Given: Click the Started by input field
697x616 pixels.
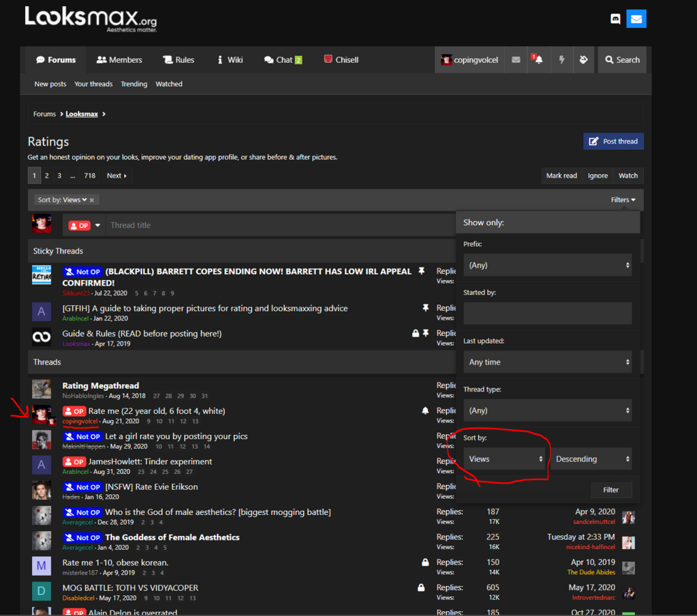Looking at the screenshot, I should [547, 314].
